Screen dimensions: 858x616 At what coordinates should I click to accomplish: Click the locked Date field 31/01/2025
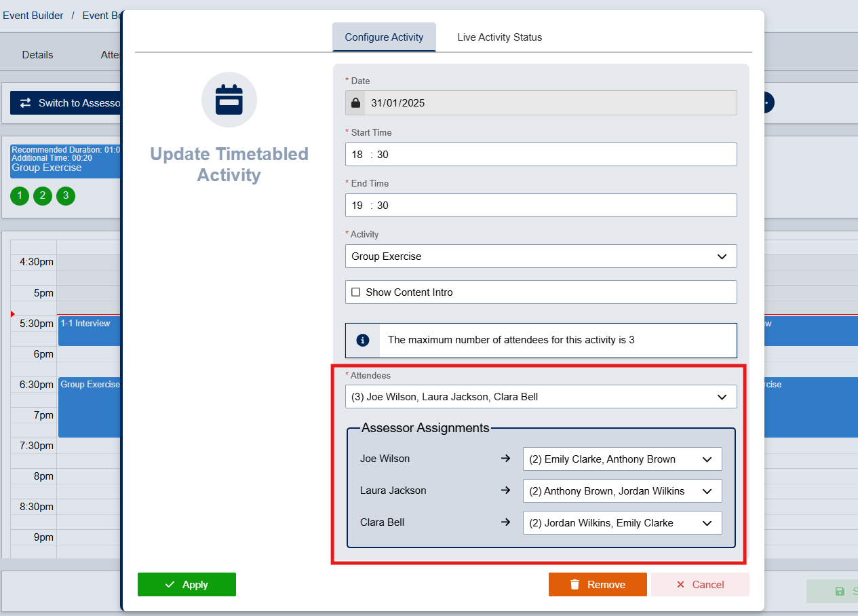(541, 103)
